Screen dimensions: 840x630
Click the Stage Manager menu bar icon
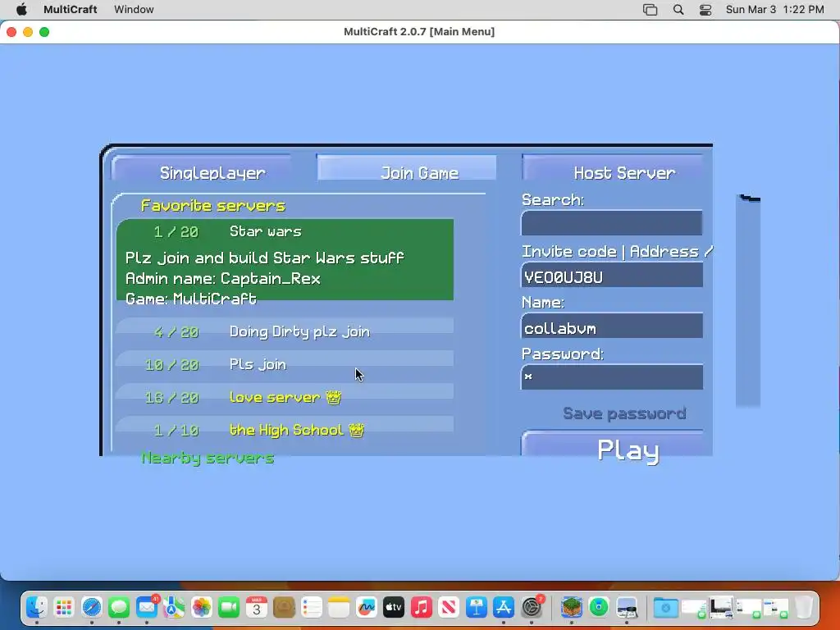[650, 10]
